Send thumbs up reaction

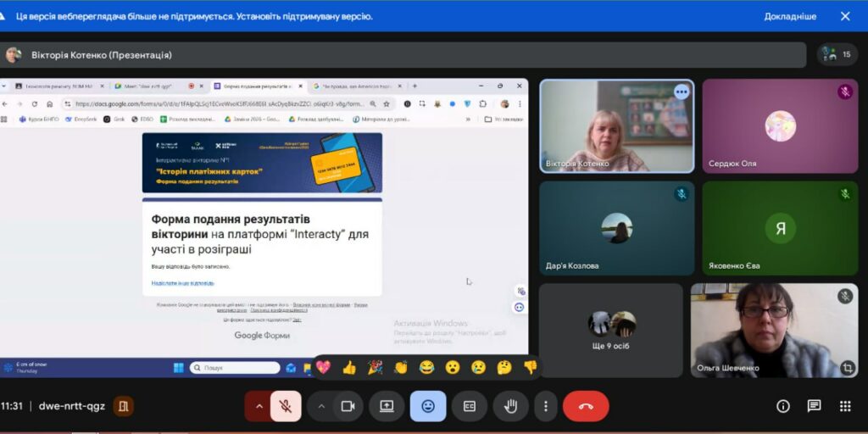(x=348, y=367)
